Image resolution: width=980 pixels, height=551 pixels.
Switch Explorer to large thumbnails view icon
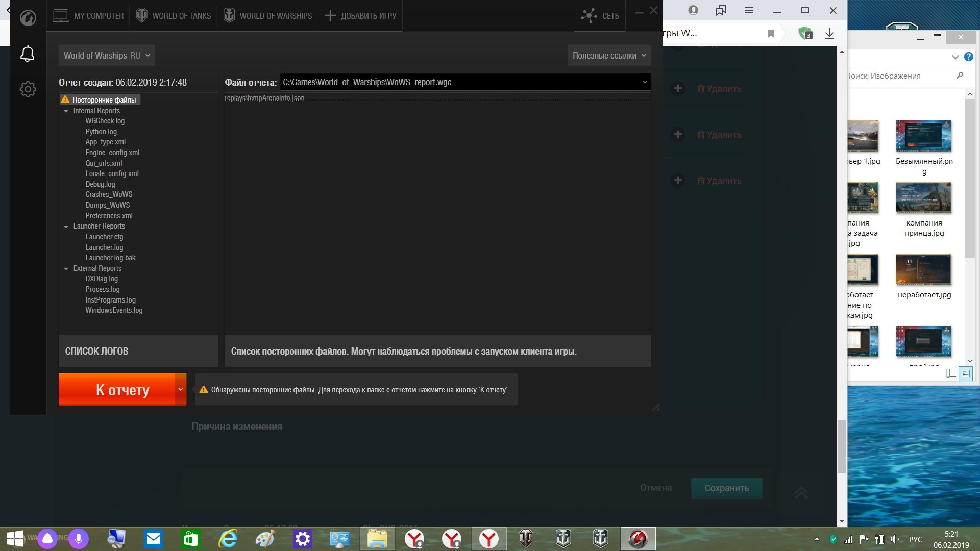click(966, 373)
